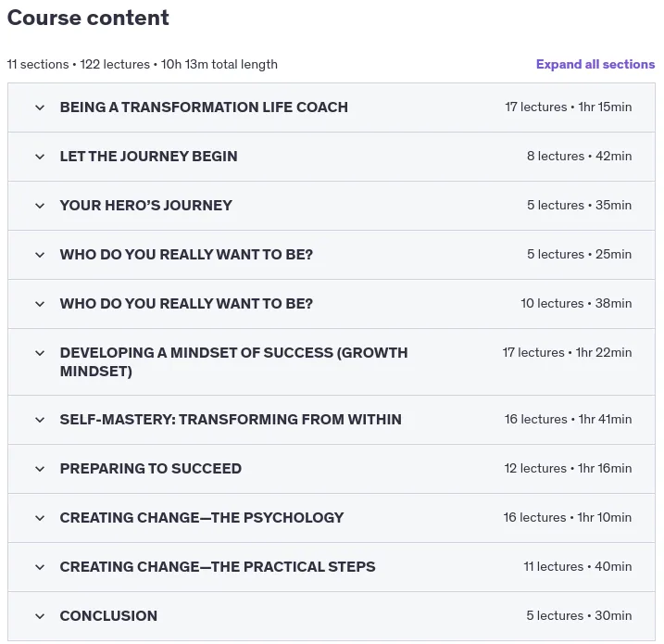Expand all sections link

[595, 65]
